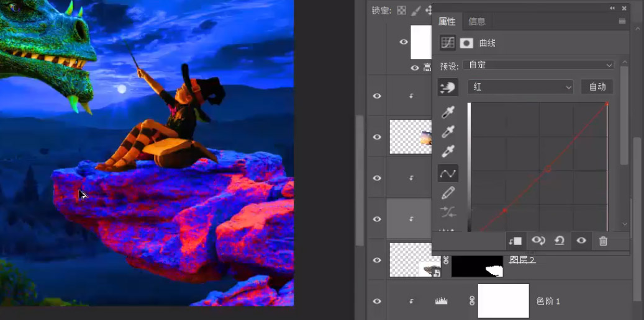The height and width of the screenshot is (320, 644).
Task: Activate the on-image targeted adjustment hand tool
Action: (448, 87)
